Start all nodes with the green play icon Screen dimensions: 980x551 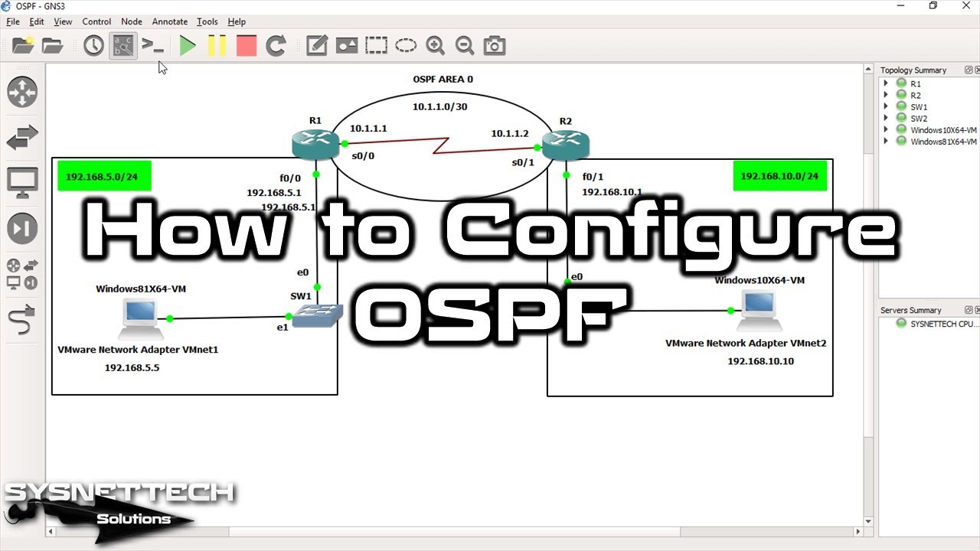(188, 46)
